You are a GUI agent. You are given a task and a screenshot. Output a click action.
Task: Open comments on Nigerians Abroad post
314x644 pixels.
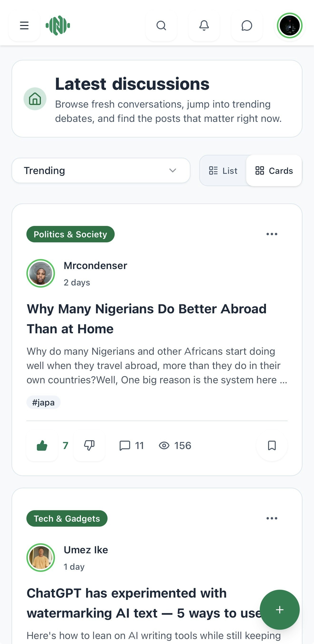132,445
